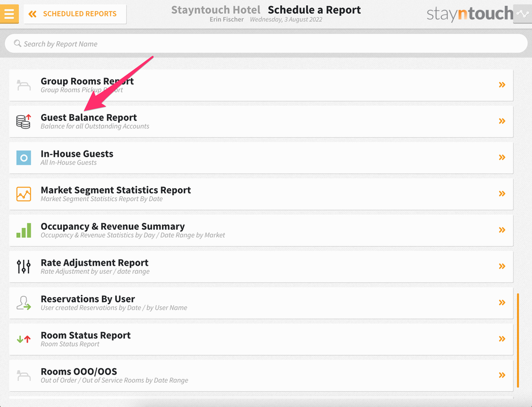Image resolution: width=532 pixels, height=407 pixels.
Task: Click the Room Status Report arrows icon
Action: [24, 339]
